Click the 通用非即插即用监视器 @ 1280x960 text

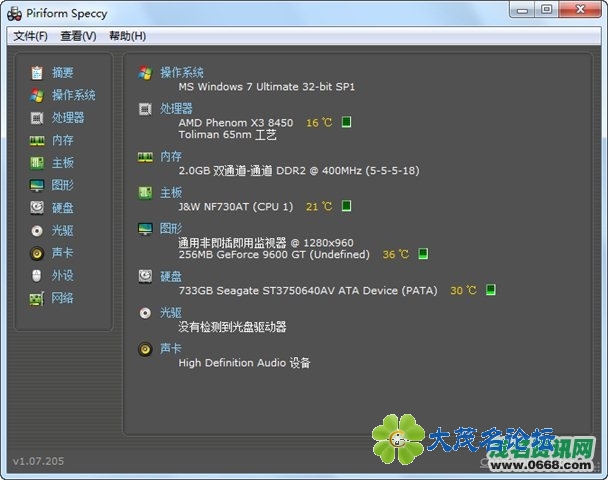(x=266, y=243)
